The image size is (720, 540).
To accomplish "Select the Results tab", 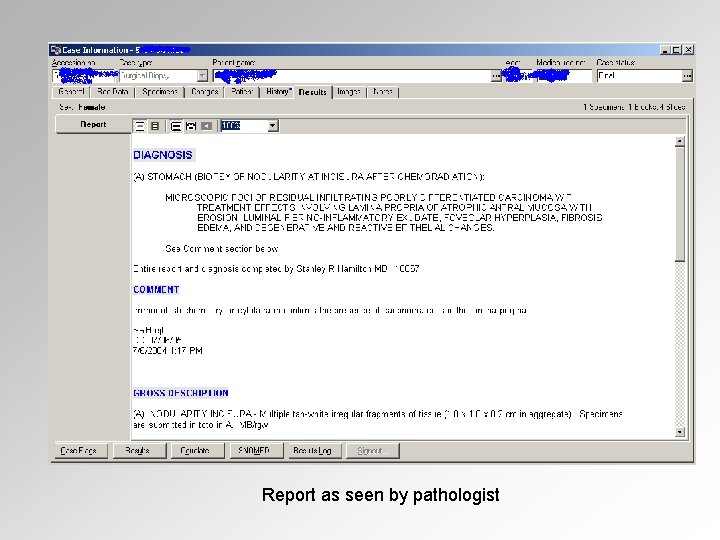I will tap(313, 92).
